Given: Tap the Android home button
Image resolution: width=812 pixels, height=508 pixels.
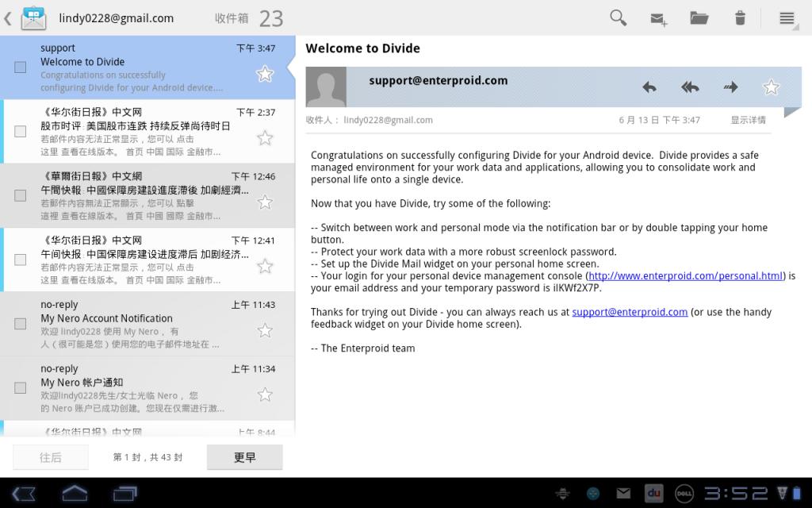Looking at the screenshot, I should tap(75, 493).
